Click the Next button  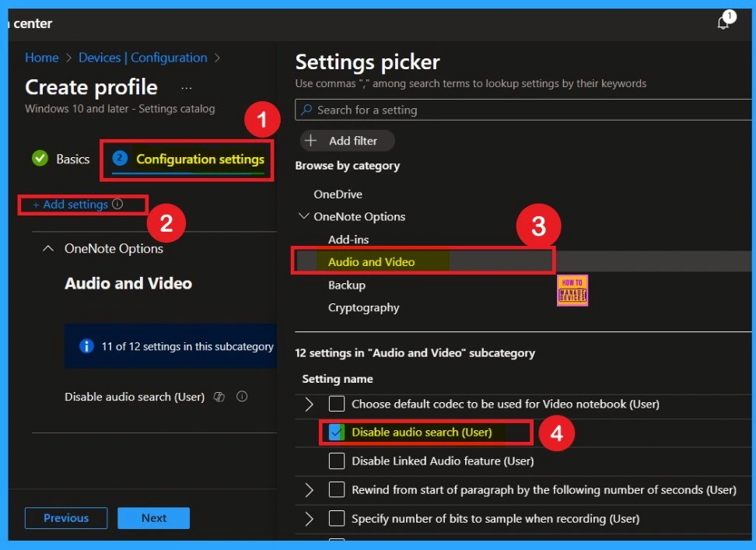(154, 517)
